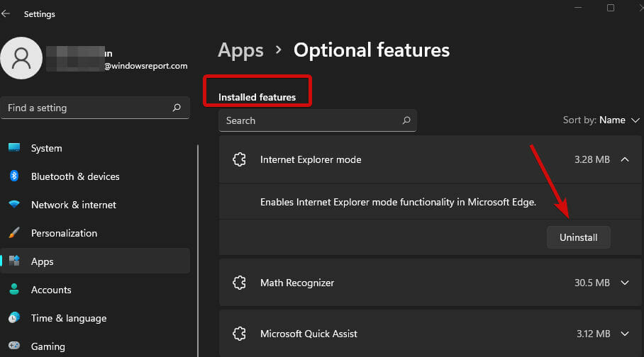Click the Bluetooth icon in sidebar
Viewport: 644px width, 357px height.
click(14, 176)
